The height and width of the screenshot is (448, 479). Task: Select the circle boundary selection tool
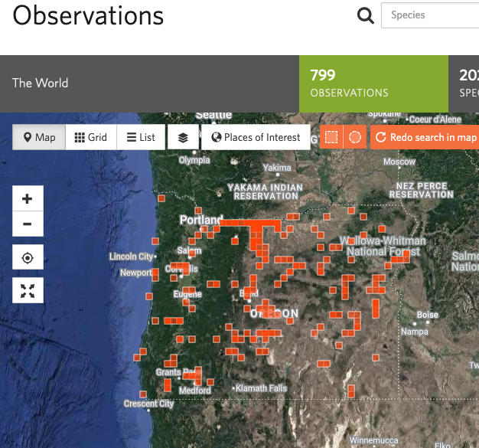coord(355,137)
